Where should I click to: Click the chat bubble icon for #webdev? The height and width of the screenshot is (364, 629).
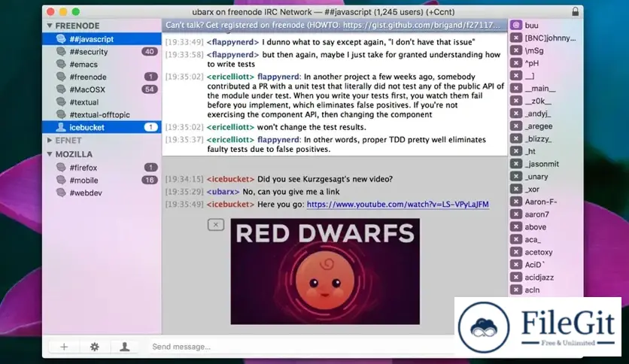[x=61, y=193]
